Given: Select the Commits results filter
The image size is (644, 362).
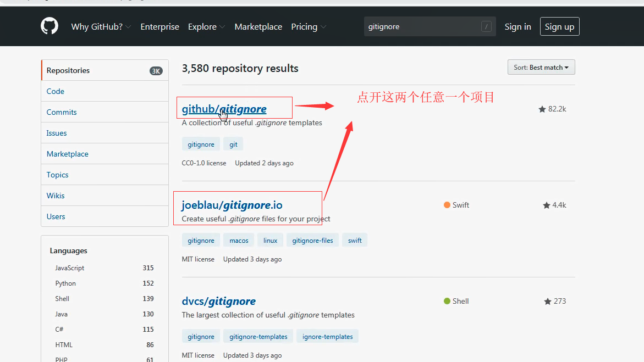Looking at the screenshot, I should click(x=104, y=112).
